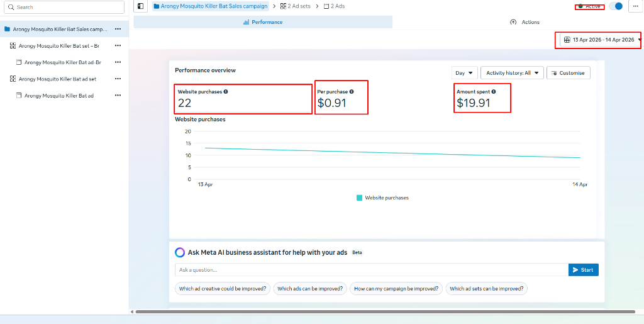Click info icon next to Amount spent
This screenshot has width=644, height=324.
tap(494, 92)
